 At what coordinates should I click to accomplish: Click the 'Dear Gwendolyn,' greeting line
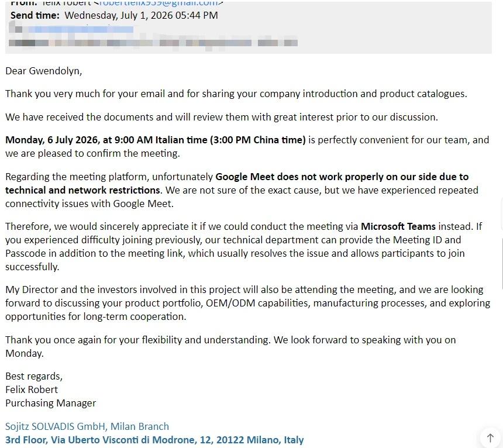pyautogui.click(x=44, y=71)
